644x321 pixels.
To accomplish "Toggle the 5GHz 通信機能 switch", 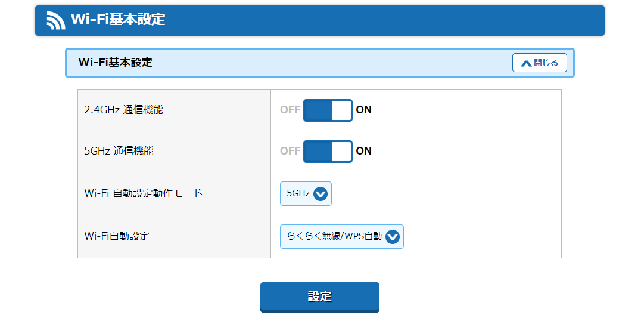I will 328,152.
